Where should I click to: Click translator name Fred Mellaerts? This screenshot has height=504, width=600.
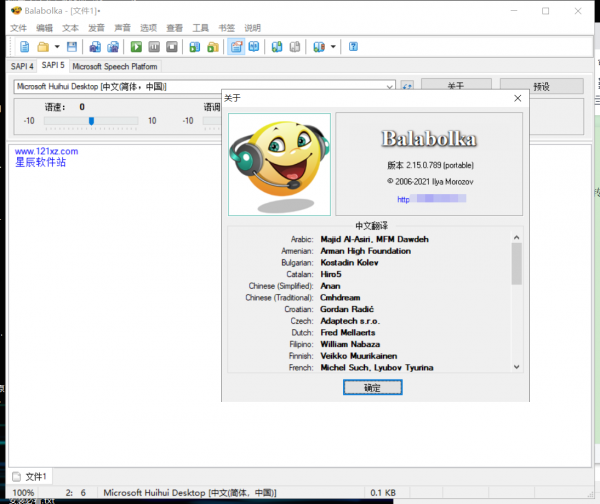tap(348, 333)
